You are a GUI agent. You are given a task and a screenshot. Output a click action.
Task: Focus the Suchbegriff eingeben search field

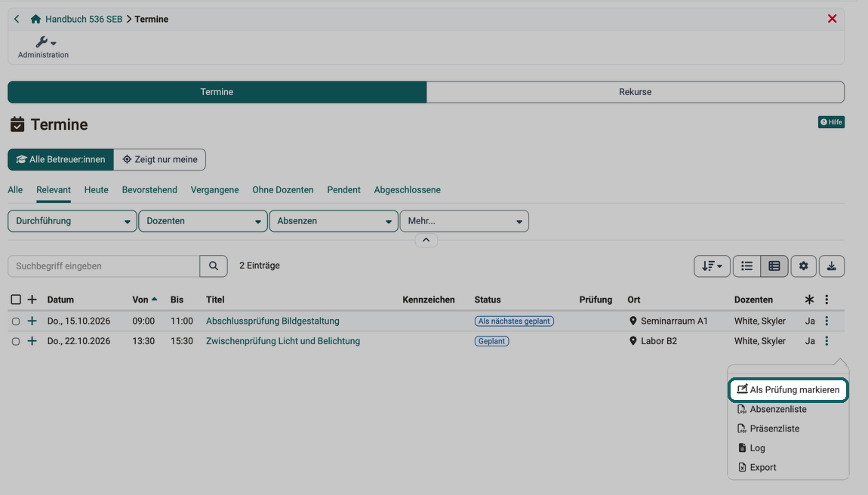[x=103, y=266]
